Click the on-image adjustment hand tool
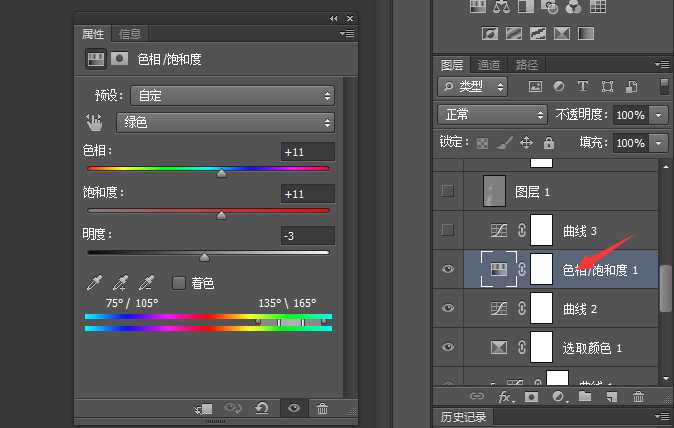 95,122
